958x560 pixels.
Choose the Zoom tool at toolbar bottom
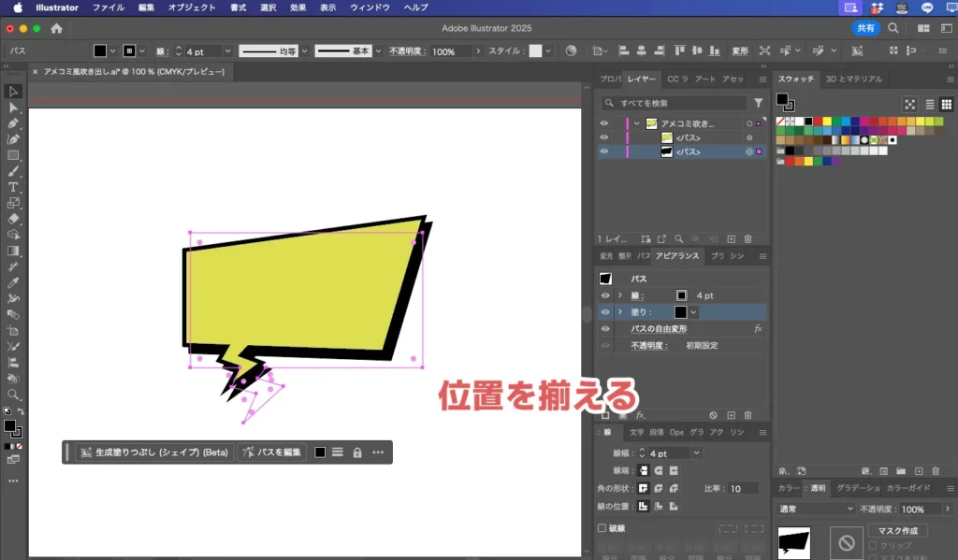click(13, 395)
